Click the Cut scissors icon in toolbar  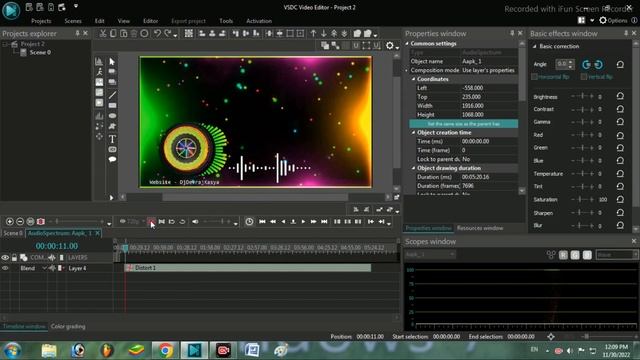pyautogui.click(x=102, y=33)
